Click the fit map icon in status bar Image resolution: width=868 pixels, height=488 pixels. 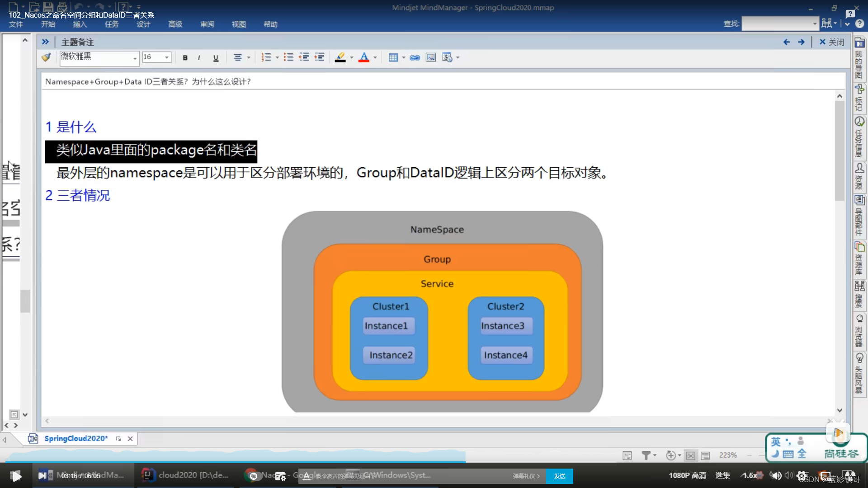click(690, 455)
